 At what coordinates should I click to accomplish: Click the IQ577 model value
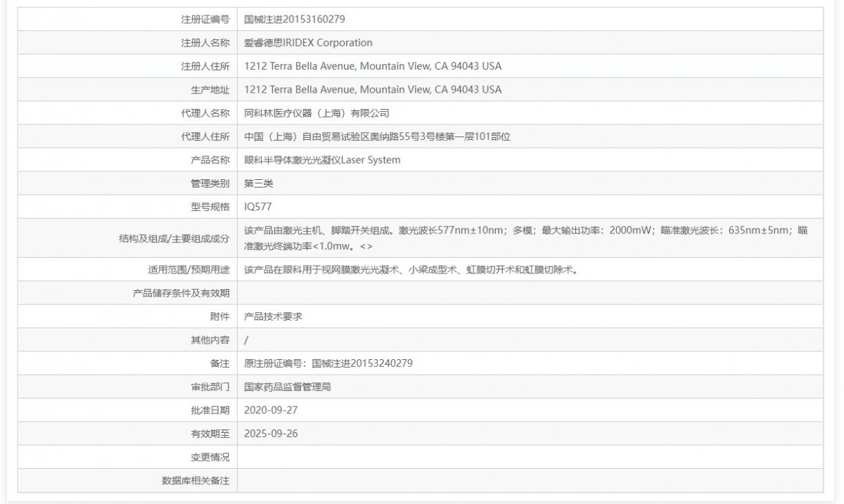[x=257, y=207]
